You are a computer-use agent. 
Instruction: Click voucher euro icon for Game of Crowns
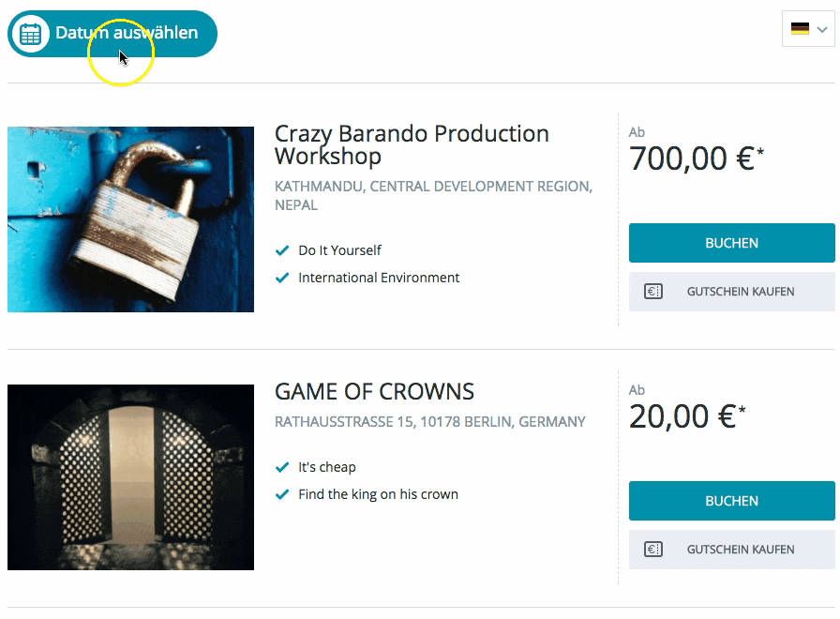point(653,550)
